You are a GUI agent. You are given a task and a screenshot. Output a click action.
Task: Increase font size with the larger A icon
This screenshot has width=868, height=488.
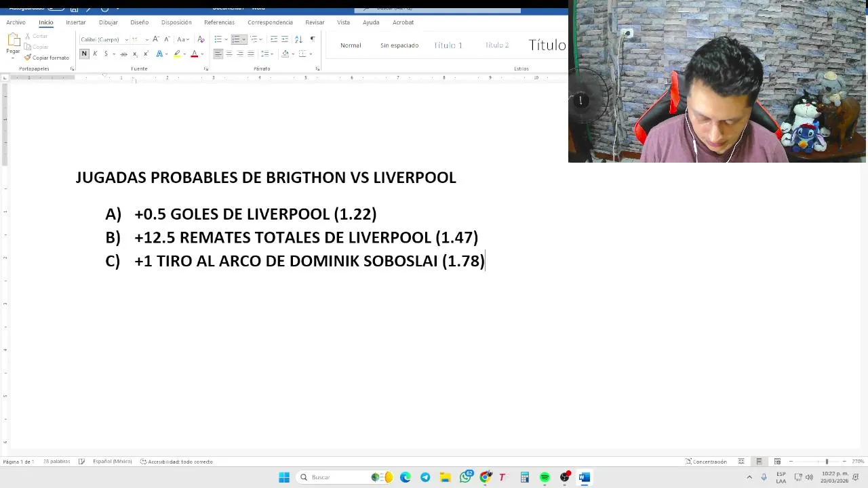[156, 39]
